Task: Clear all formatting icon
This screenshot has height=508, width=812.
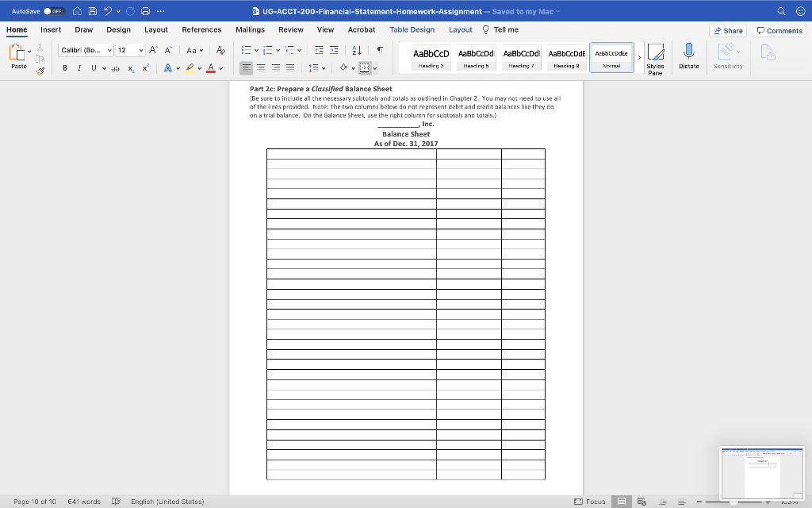Action: (220, 50)
